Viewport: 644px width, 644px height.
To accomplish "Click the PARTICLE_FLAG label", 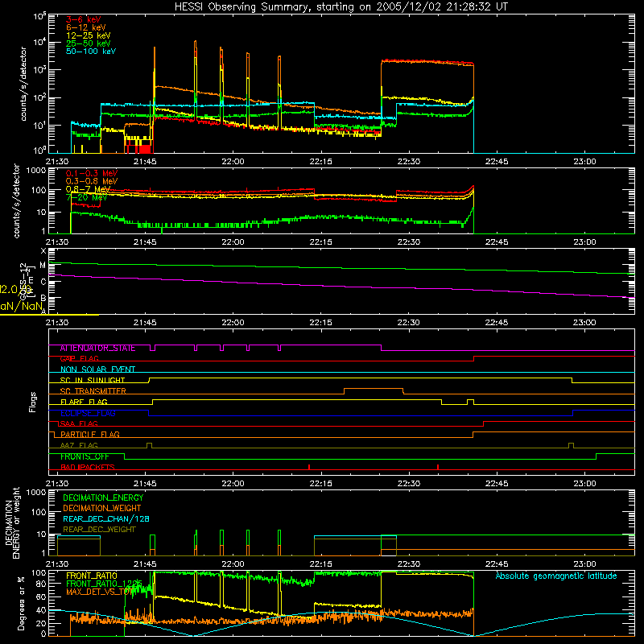I will [x=90, y=435].
